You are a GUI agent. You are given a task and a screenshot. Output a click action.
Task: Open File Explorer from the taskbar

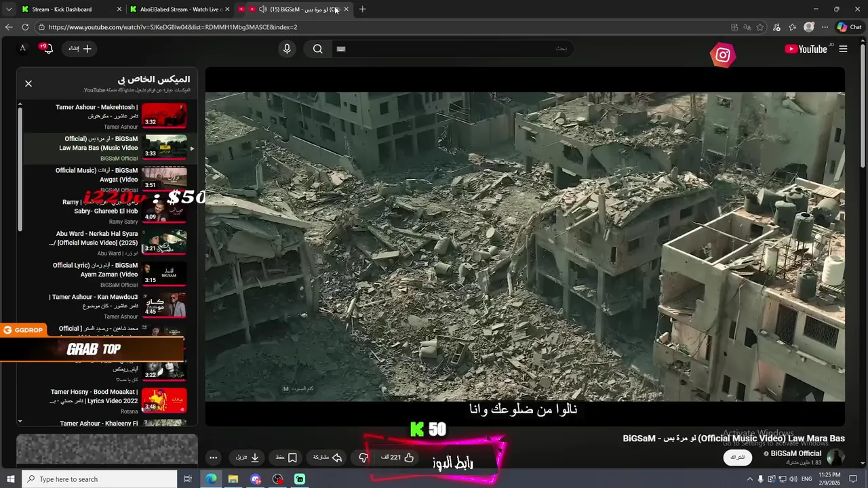click(233, 479)
